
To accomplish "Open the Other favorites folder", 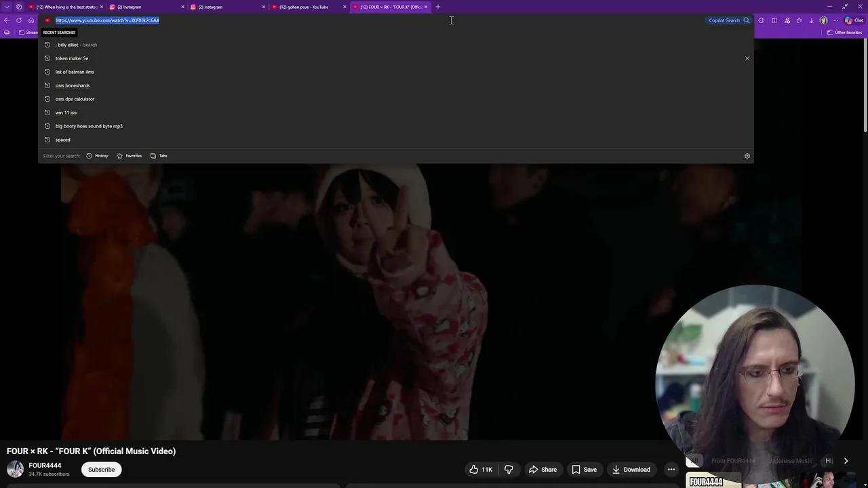I will click(x=845, y=33).
